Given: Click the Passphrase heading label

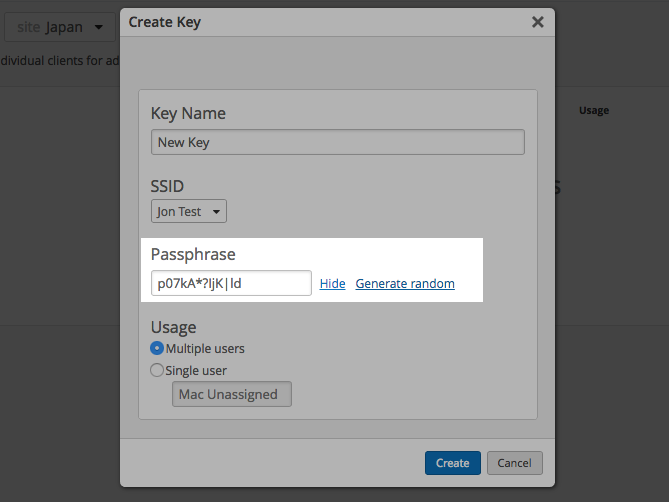Looking at the screenshot, I should click(x=193, y=255).
